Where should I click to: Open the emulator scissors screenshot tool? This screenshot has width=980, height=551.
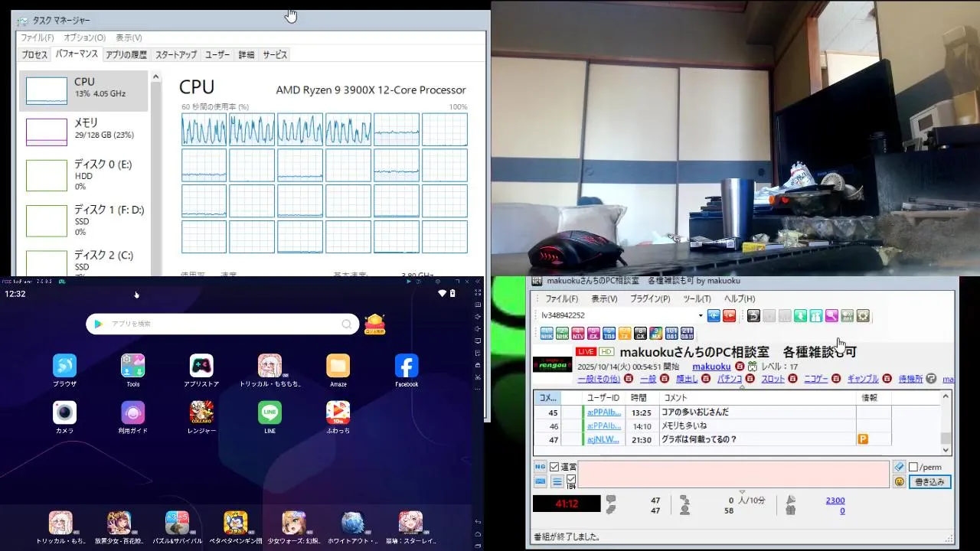pos(478,377)
